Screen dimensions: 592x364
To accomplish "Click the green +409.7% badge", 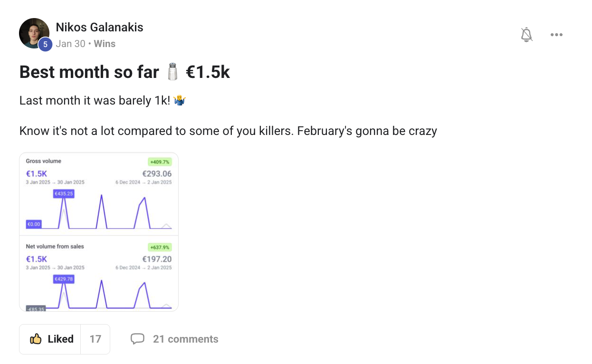I will (160, 162).
